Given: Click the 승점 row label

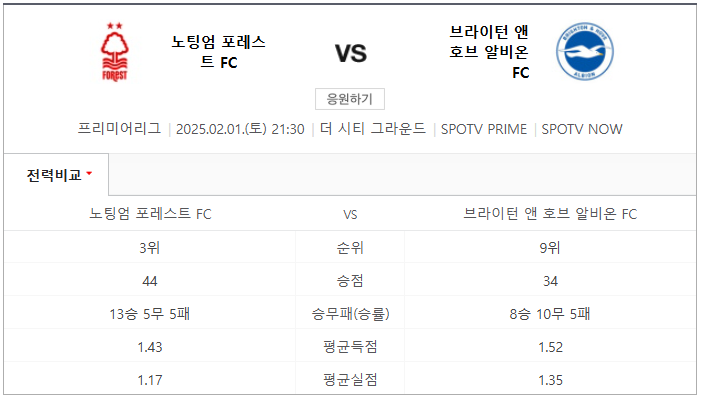Looking at the screenshot, I should tap(350, 281).
